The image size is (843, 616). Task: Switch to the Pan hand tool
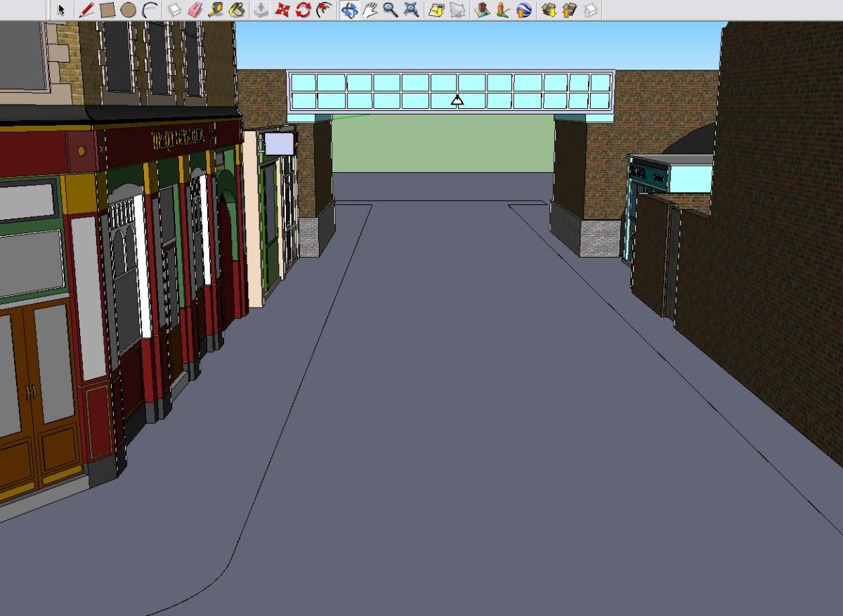click(370, 10)
